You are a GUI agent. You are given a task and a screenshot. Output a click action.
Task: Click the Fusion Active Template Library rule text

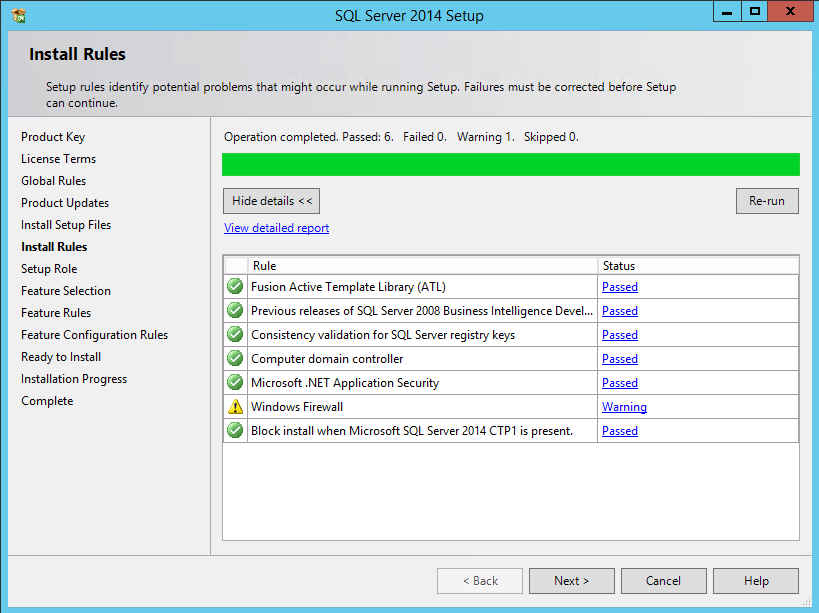point(348,287)
